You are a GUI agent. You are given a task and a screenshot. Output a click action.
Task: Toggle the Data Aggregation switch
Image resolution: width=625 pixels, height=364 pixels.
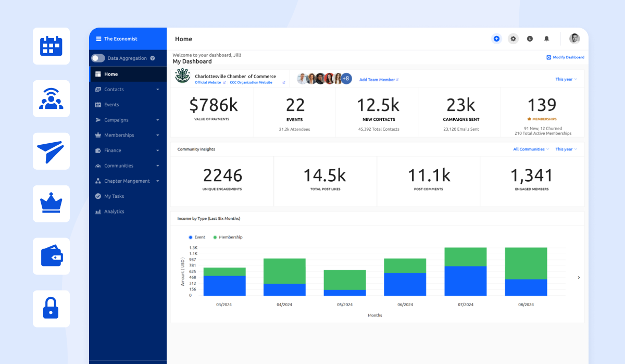click(98, 58)
